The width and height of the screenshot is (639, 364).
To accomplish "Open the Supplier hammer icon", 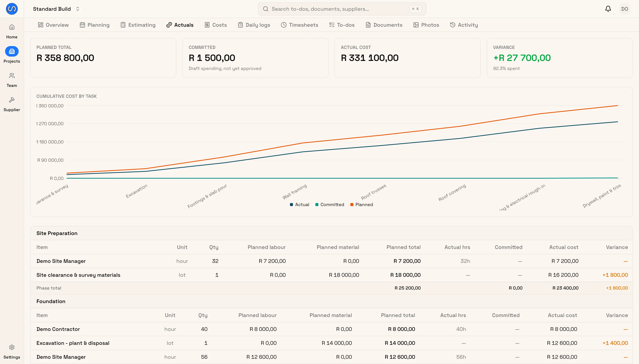I will (x=12, y=100).
